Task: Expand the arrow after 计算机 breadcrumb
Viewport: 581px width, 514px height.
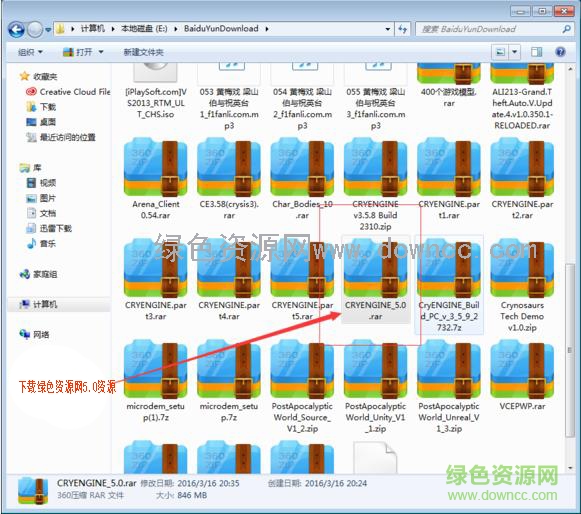Action: point(113,29)
